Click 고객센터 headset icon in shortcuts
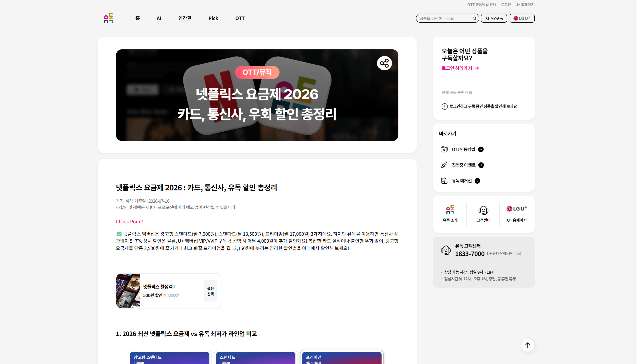Screen dimensions: 637x364 [x=483, y=210]
